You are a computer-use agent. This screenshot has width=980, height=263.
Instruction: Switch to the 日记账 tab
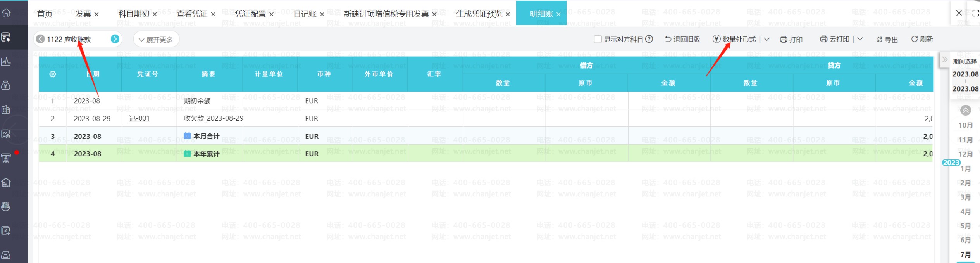pyautogui.click(x=305, y=14)
